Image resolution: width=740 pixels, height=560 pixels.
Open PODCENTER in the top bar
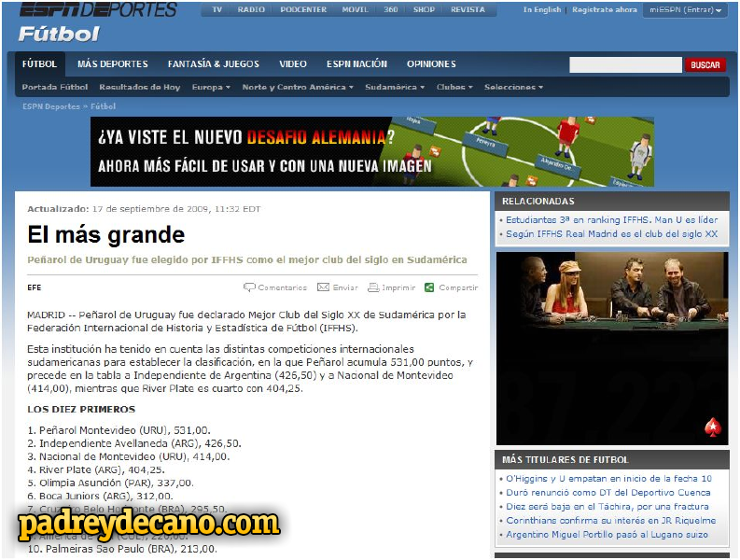click(303, 9)
